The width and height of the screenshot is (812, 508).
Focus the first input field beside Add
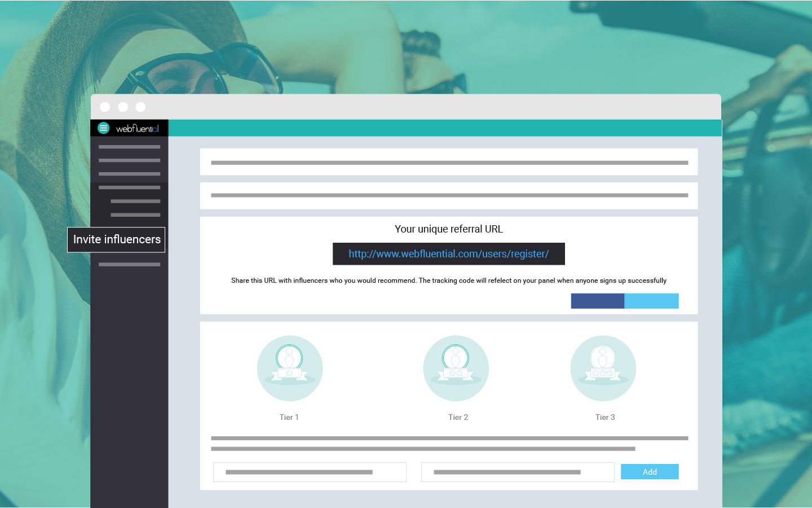[x=310, y=472]
